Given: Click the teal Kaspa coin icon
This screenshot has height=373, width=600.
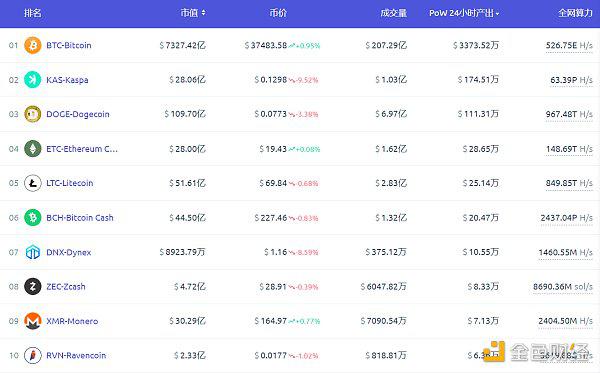Looking at the screenshot, I should point(33,80).
